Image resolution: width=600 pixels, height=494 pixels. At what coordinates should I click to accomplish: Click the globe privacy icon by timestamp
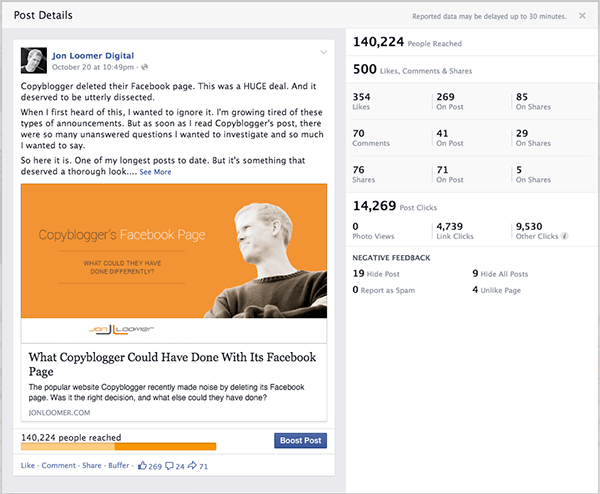coord(145,68)
